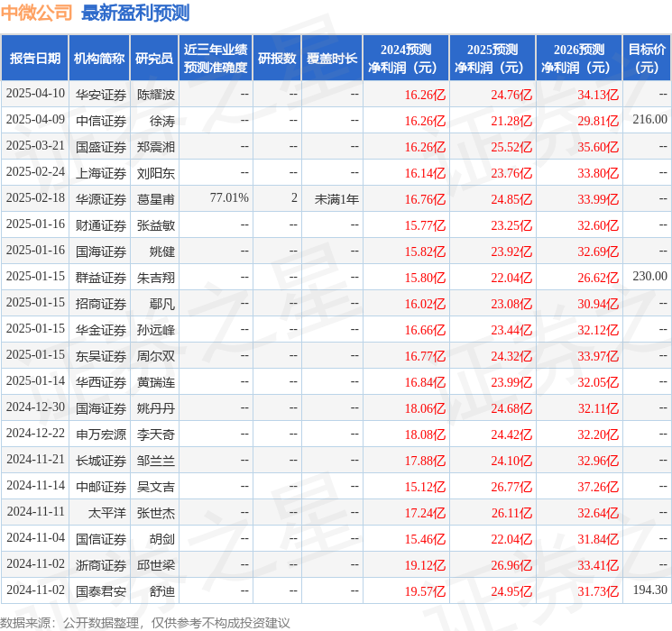Select the 华源证券 institution cell
Viewport: 672px width, 631px height.
[x=101, y=199]
